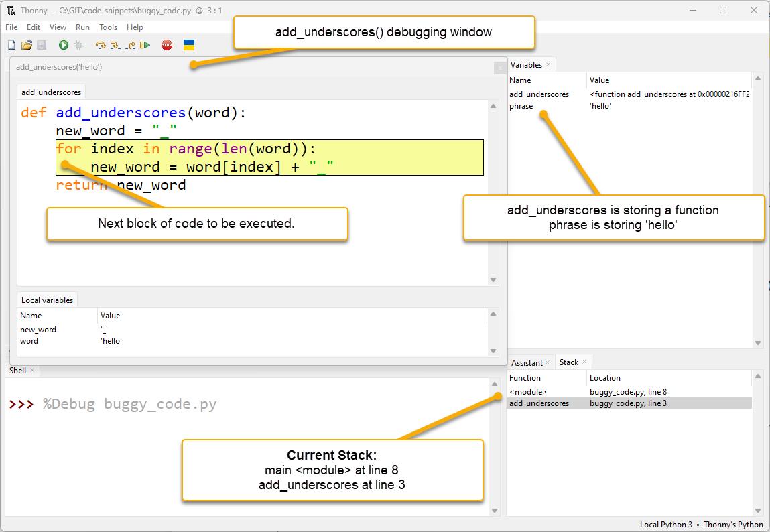Click scroll up arrow in Stack panel
This screenshot has height=532, width=770.
click(758, 376)
